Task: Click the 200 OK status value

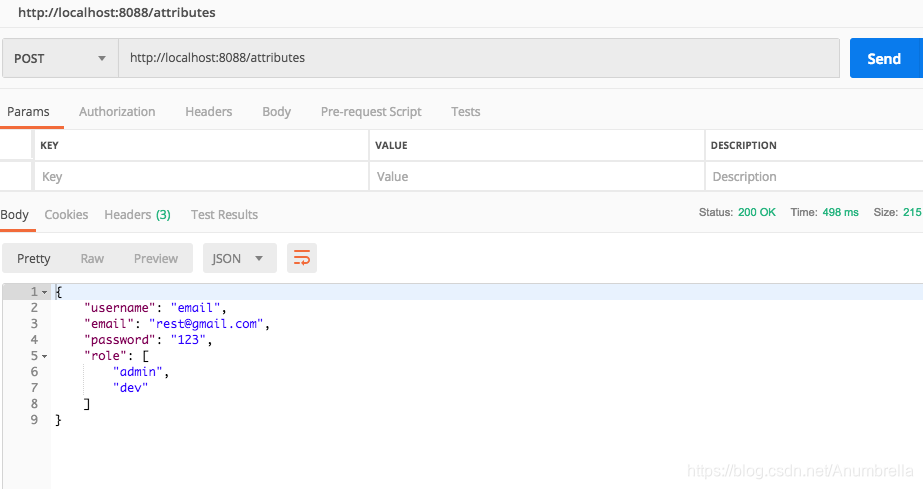Action: click(x=756, y=212)
